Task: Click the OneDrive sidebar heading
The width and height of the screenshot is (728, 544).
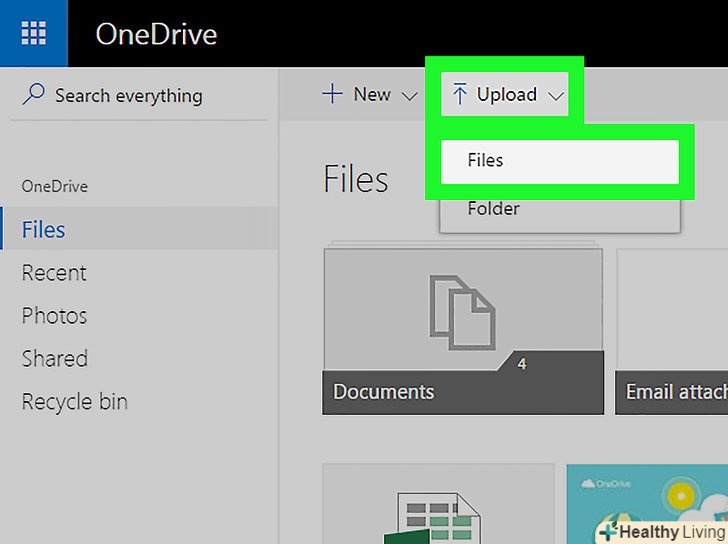Action: pos(55,186)
